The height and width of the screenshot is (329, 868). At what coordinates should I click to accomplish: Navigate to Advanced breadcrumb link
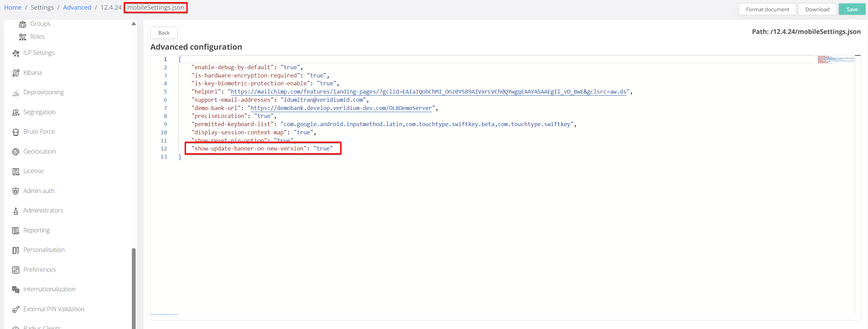(x=77, y=8)
